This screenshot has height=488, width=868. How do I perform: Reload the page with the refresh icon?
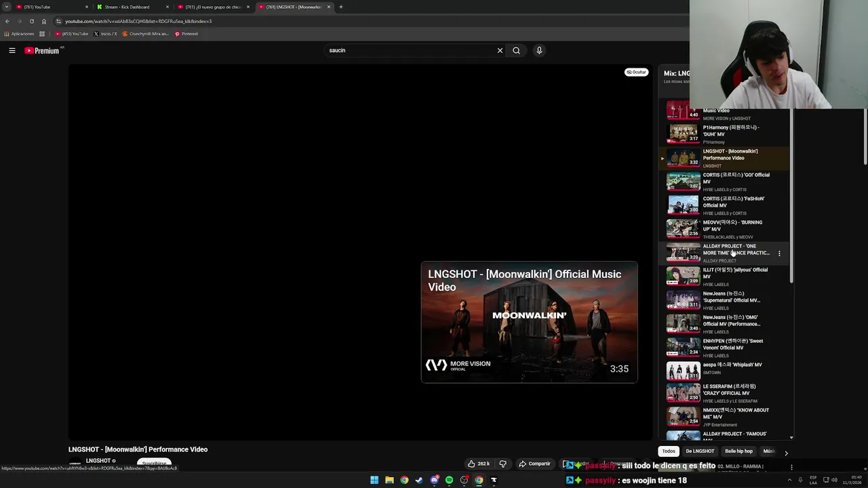[31, 21]
